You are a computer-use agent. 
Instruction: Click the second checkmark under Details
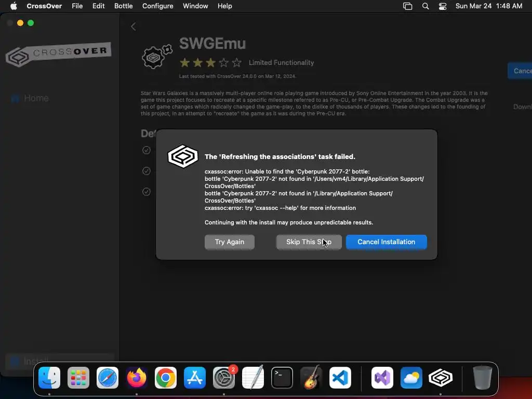[x=146, y=171]
